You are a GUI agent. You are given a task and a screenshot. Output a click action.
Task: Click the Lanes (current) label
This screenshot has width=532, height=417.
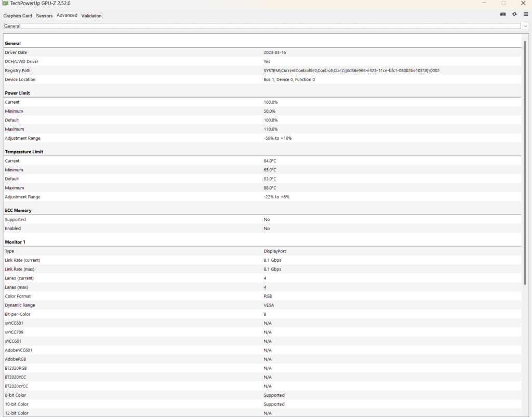(19, 278)
